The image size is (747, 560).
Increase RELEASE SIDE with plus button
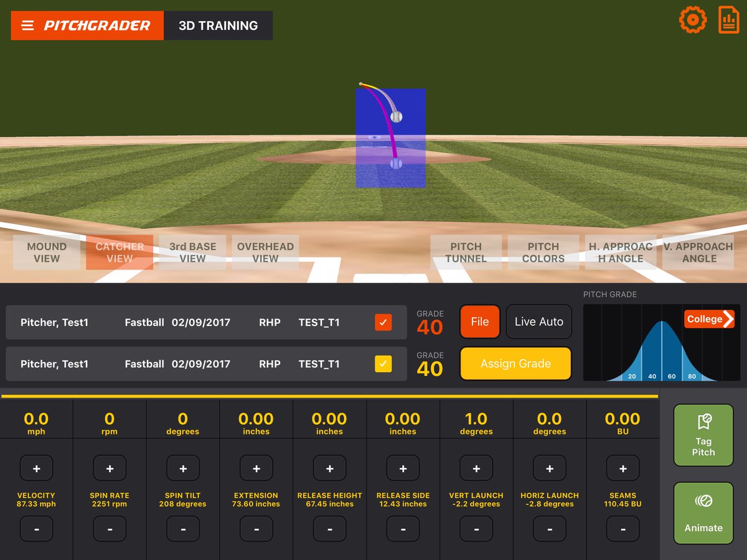(403, 469)
